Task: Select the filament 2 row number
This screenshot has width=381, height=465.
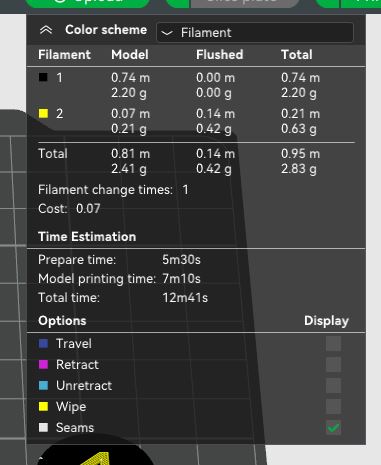Action: coord(59,114)
